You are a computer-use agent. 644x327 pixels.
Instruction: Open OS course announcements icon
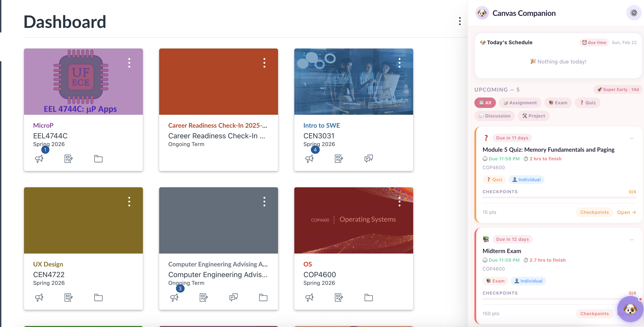[309, 297]
